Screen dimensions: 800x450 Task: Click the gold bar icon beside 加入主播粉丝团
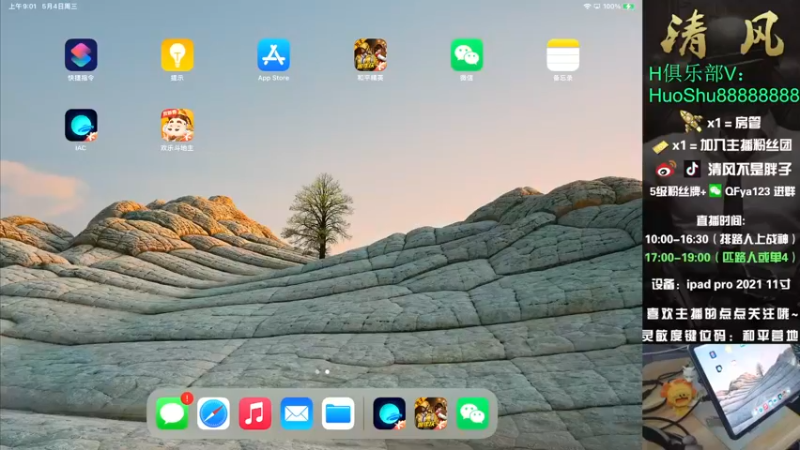point(660,147)
